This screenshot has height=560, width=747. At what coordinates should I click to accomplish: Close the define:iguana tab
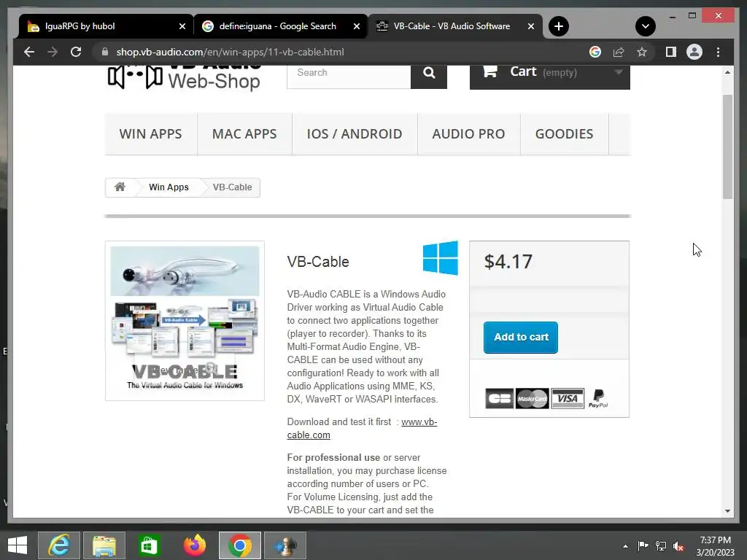pos(356,26)
